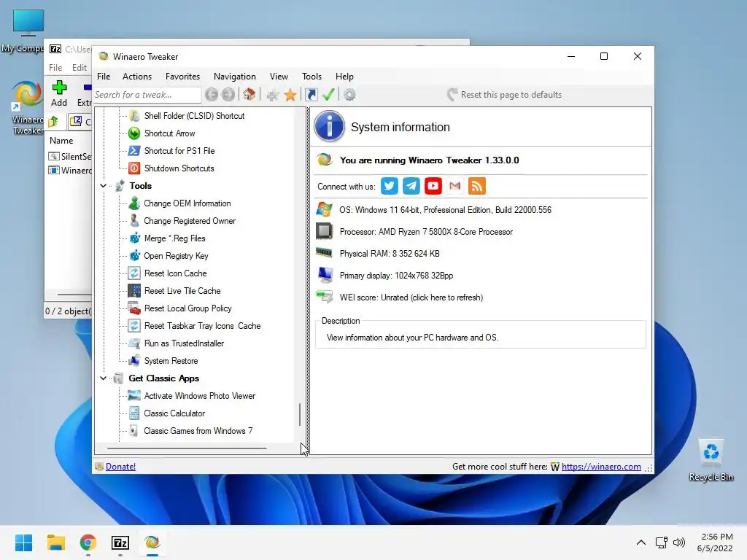
Task: Open the Windows Start menu
Action: click(23, 542)
